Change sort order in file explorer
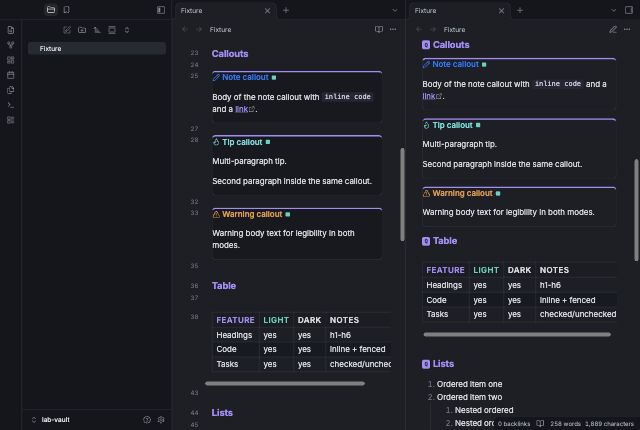The height and width of the screenshot is (430, 640). (x=97, y=30)
